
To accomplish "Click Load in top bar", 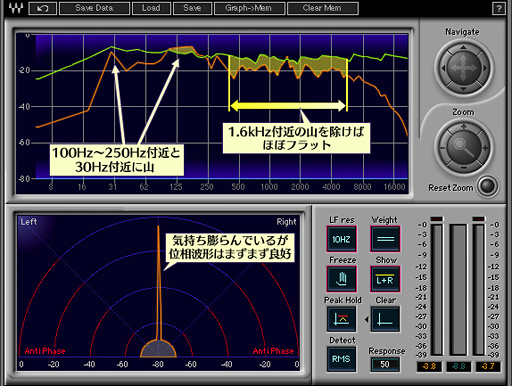I will pyautogui.click(x=151, y=8).
